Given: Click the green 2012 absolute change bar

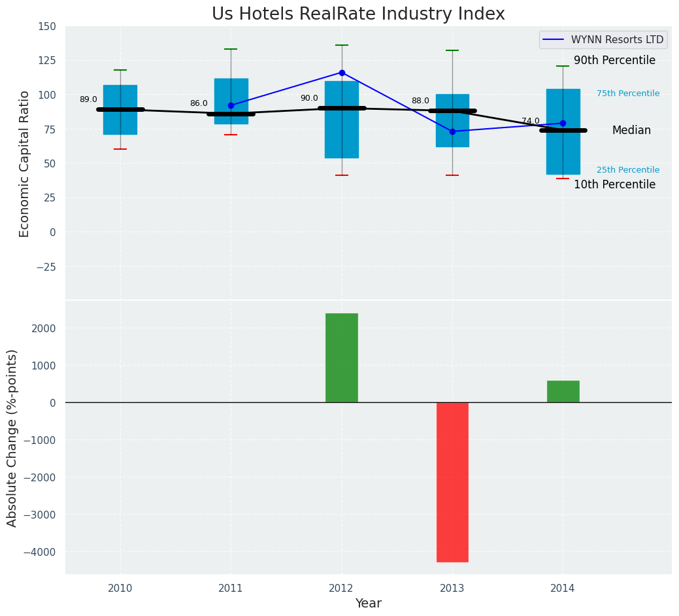Looking at the screenshot, I should tap(342, 358).
